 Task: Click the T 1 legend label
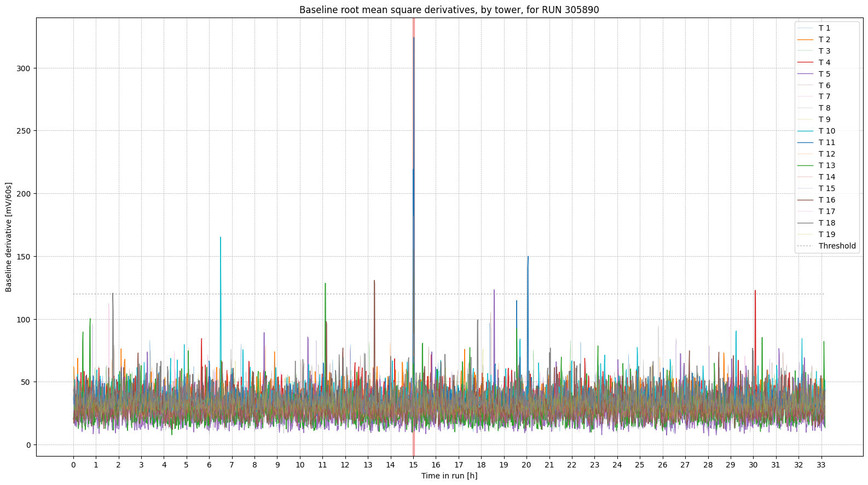point(824,28)
